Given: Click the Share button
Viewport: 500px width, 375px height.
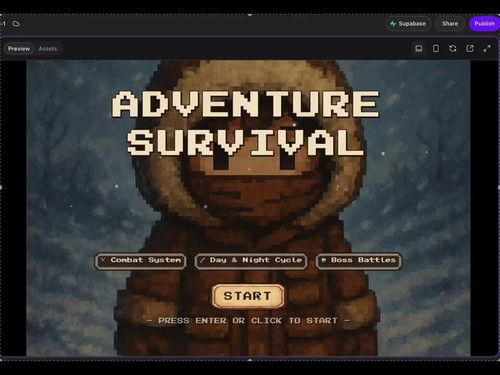Looking at the screenshot, I should (x=450, y=24).
